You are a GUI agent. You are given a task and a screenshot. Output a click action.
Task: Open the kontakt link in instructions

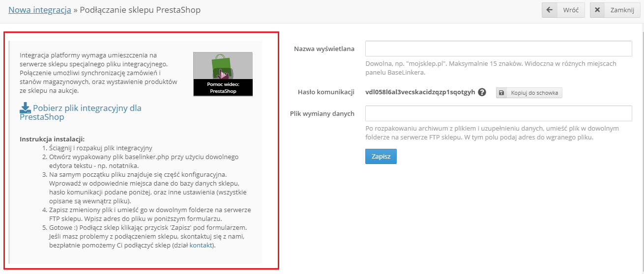pyautogui.click(x=202, y=245)
